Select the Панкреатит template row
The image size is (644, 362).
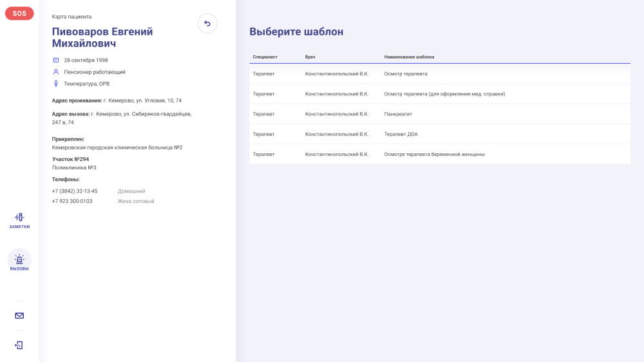point(398,114)
